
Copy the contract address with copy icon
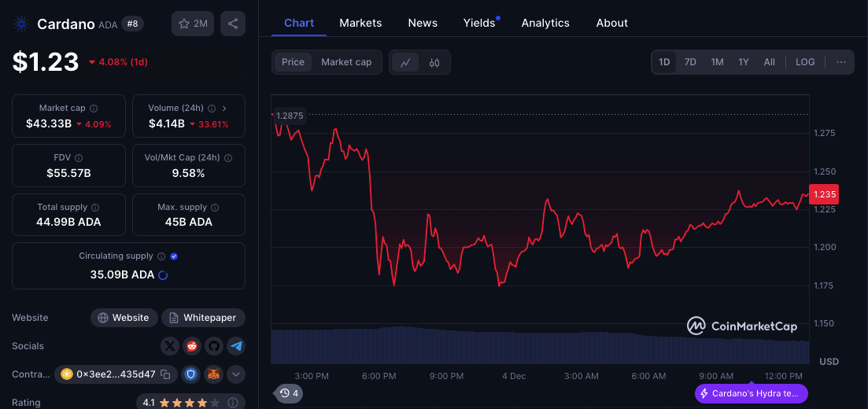click(x=165, y=374)
